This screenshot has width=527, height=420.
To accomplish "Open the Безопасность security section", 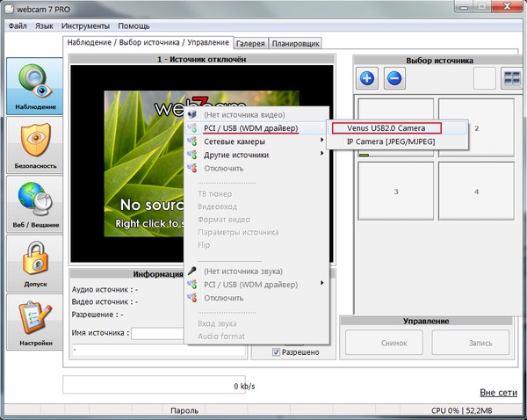I will click(x=34, y=145).
